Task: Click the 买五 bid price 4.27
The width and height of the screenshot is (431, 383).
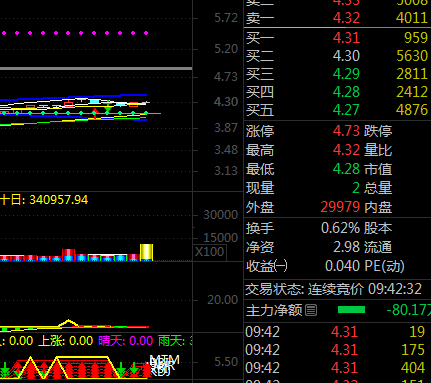Action: click(346, 110)
